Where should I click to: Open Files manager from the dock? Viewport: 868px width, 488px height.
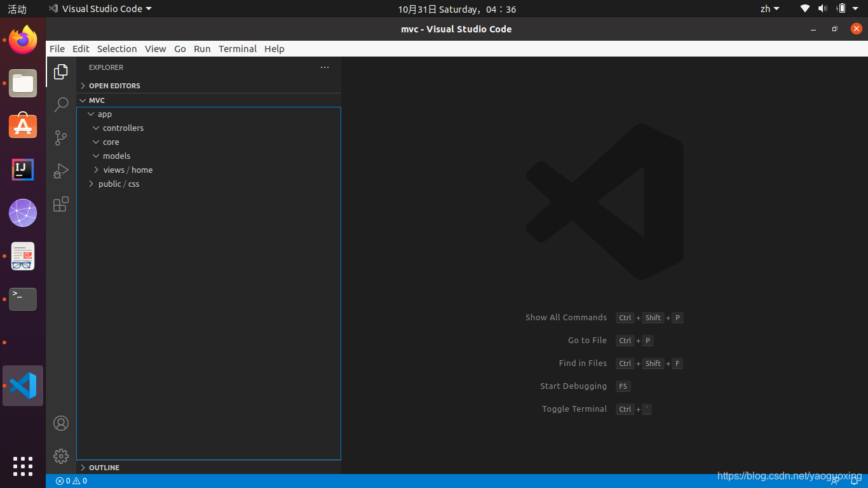pyautogui.click(x=23, y=83)
